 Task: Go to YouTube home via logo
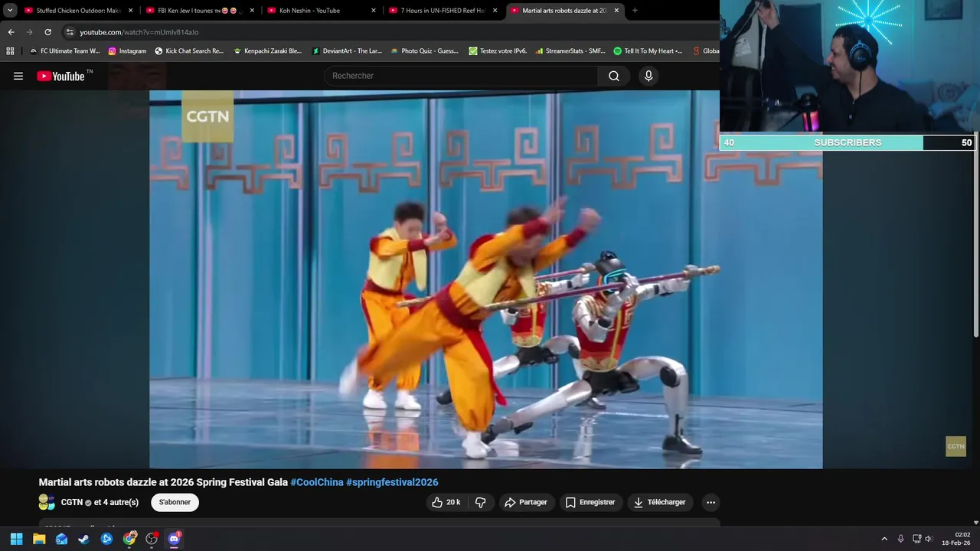coord(60,76)
